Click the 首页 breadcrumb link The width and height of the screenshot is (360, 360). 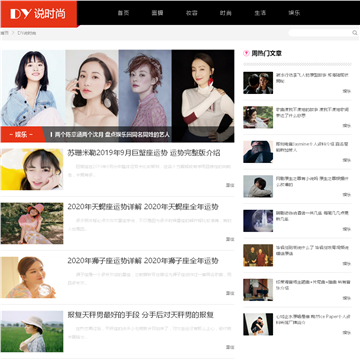4,33
